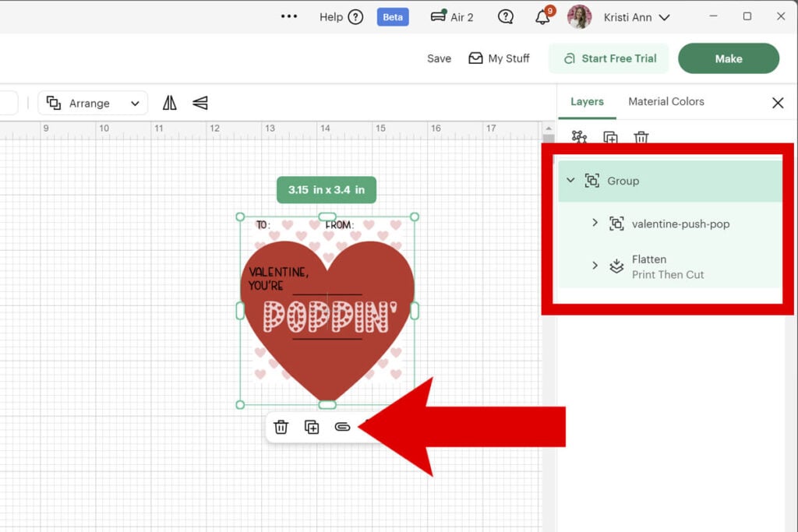The image size is (798, 532).
Task: Delete selection using canvas trash icon
Action: [281, 427]
